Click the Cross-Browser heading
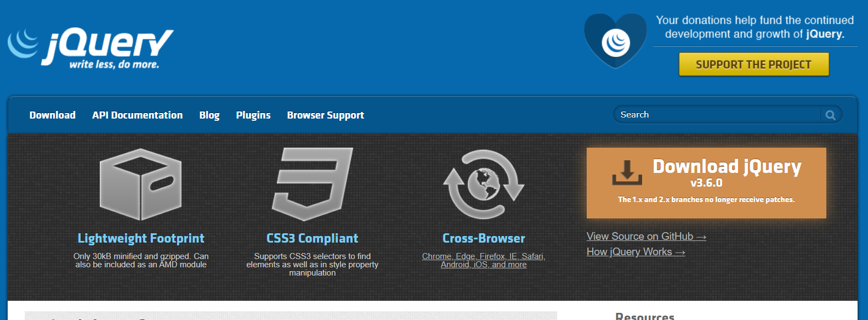Screen dimensions: 868x320 [x=484, y=238]
